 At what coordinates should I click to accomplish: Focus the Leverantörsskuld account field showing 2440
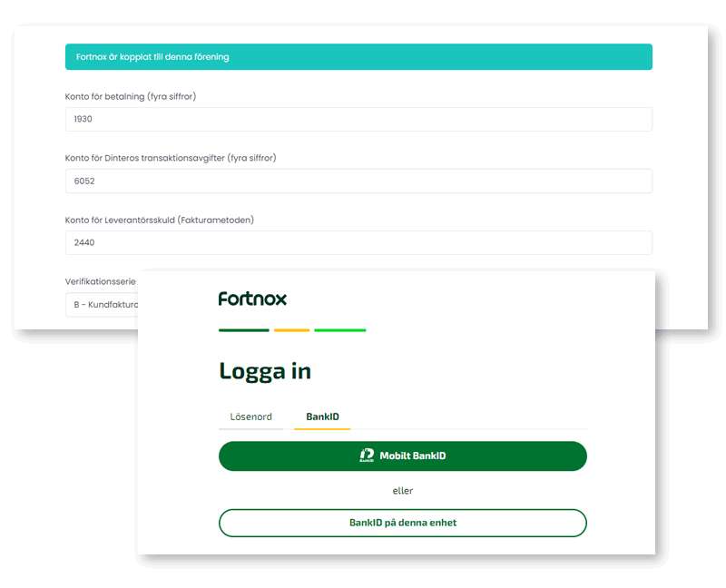coord(358,242)
